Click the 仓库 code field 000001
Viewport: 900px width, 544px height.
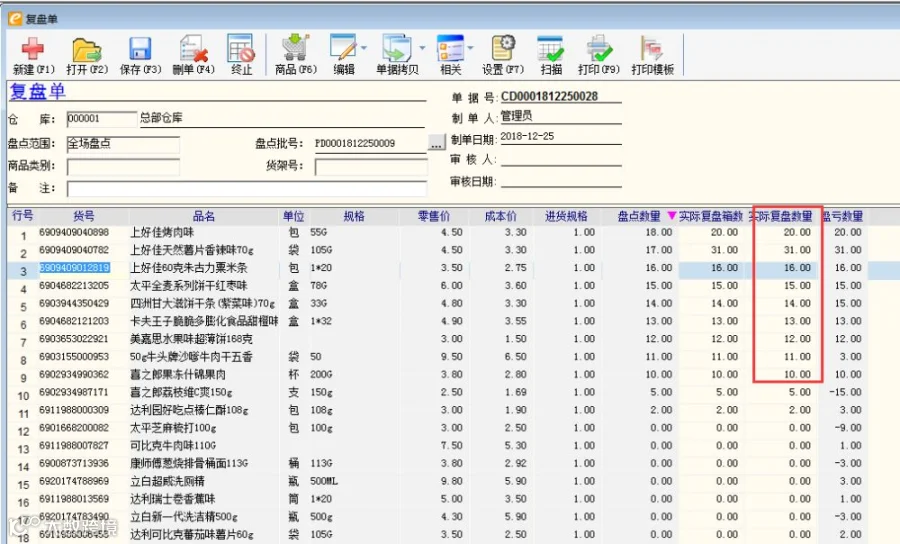[x=102, y=119]
